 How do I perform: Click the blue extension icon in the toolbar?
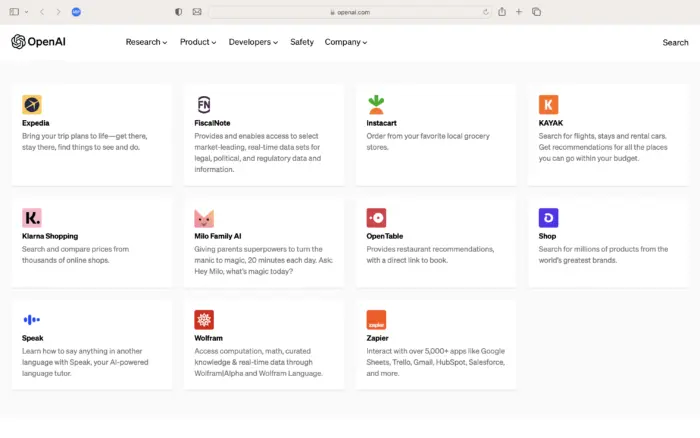click(x=76, y=12)
